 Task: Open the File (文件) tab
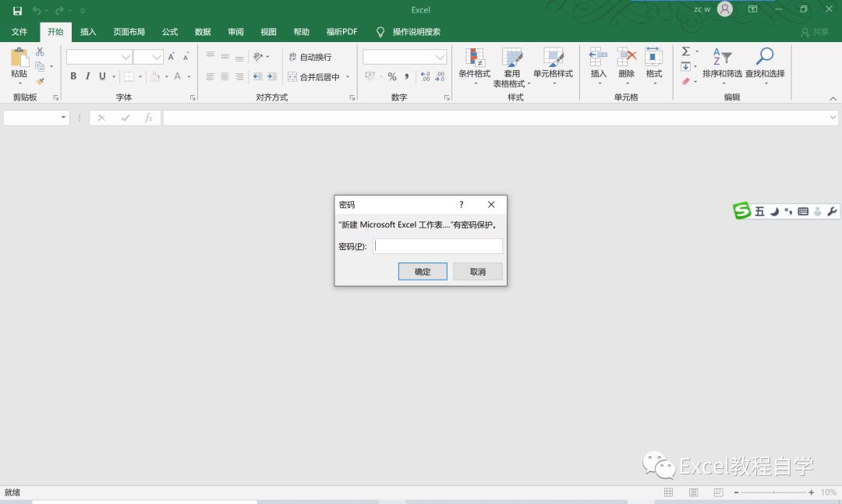pos(19,32)
